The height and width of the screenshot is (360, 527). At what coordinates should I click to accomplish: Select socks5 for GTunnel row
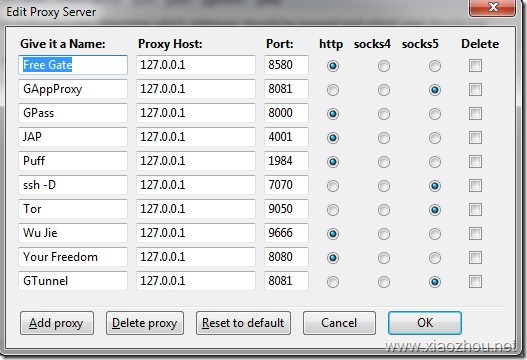435,282
